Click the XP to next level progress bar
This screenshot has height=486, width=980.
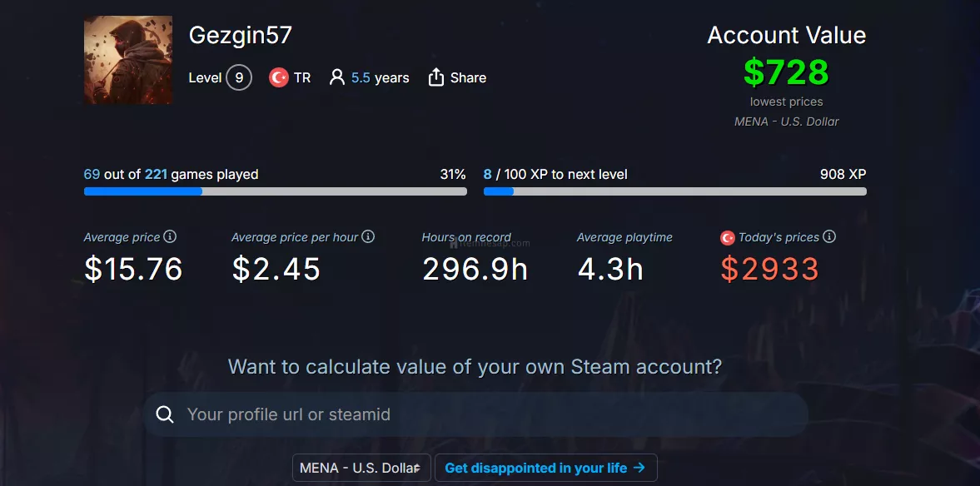pyautogui.click(x=675, y=191)
